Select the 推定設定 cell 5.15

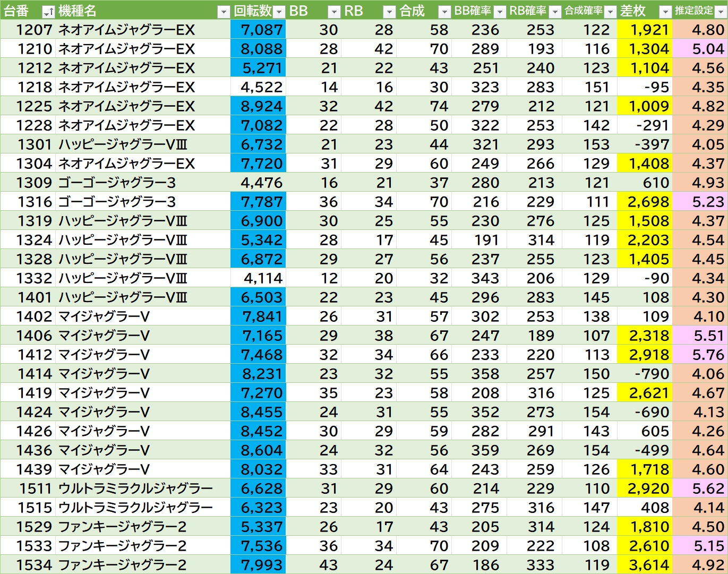click(700, 546)
